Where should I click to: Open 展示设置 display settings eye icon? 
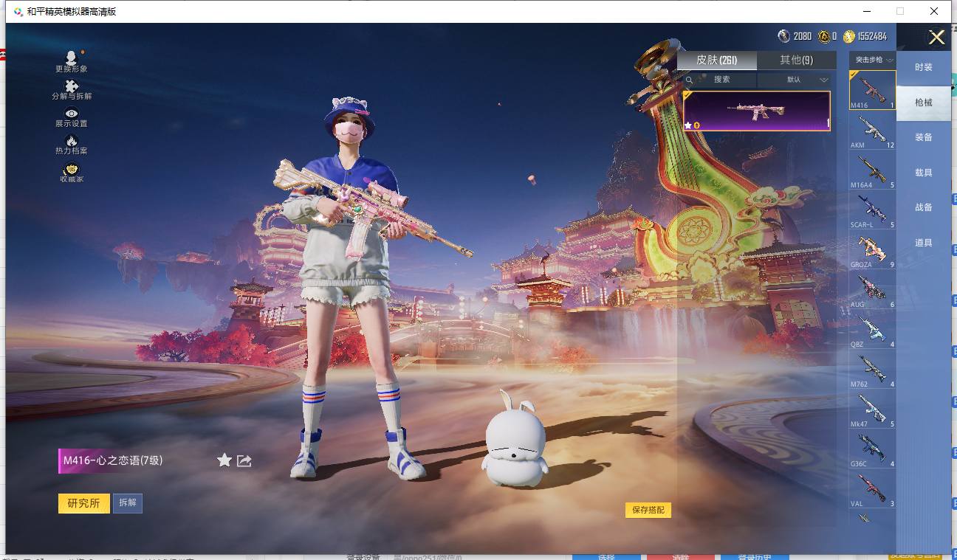[72, 114]
